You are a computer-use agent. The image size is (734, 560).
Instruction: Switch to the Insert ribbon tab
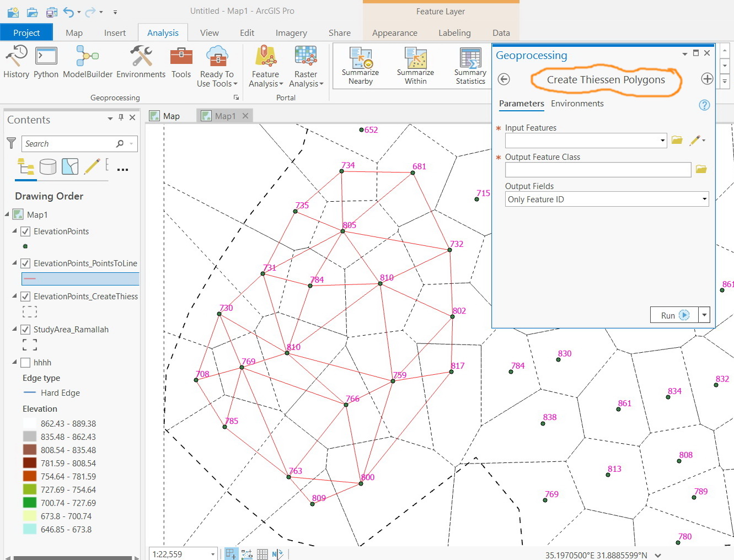[115, 33]
